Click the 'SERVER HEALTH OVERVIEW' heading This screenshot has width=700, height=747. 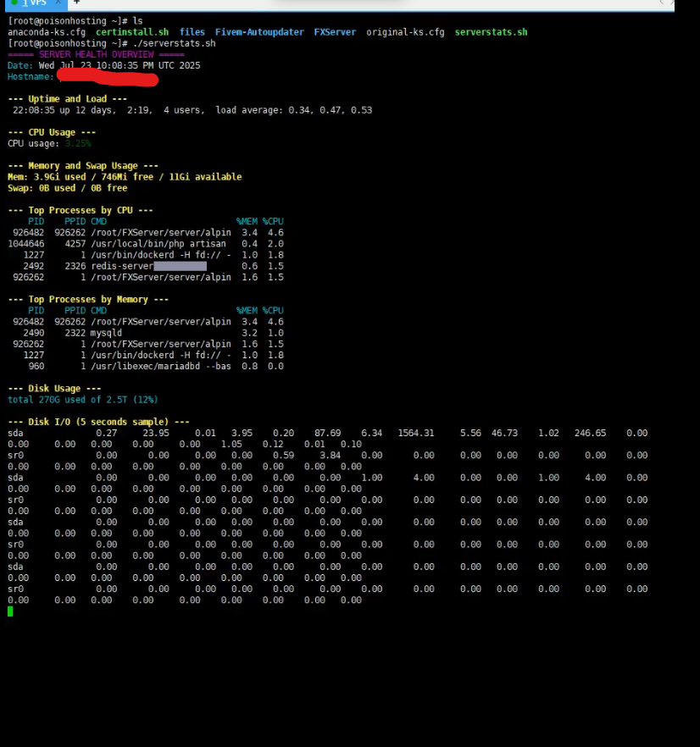(97, 54)
